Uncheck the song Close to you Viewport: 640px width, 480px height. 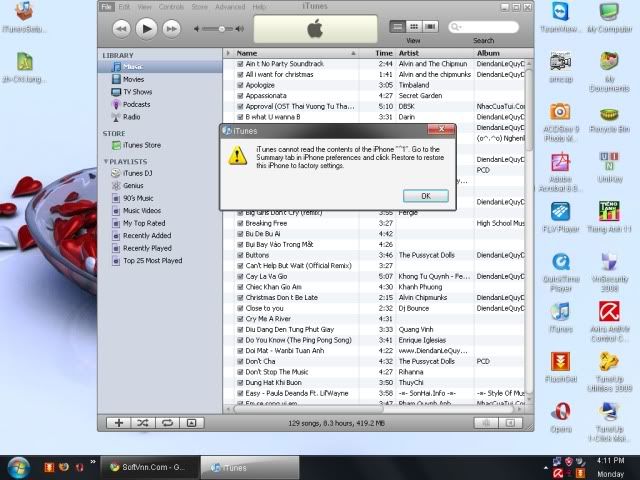[x=240, y=308]
